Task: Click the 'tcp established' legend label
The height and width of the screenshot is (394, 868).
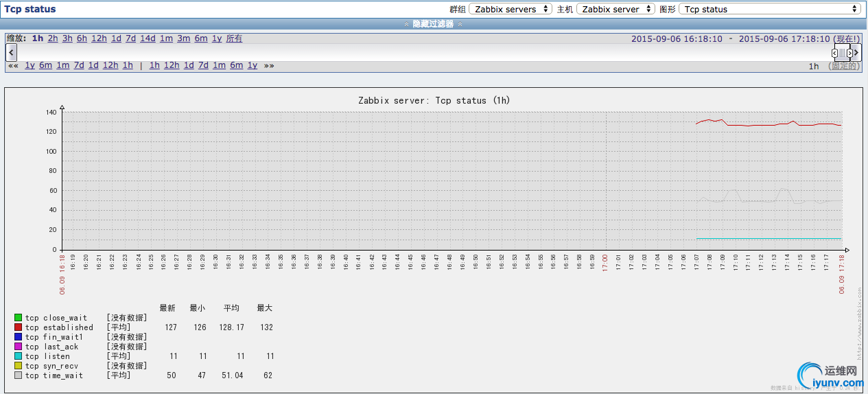Action: click(59, 327)
